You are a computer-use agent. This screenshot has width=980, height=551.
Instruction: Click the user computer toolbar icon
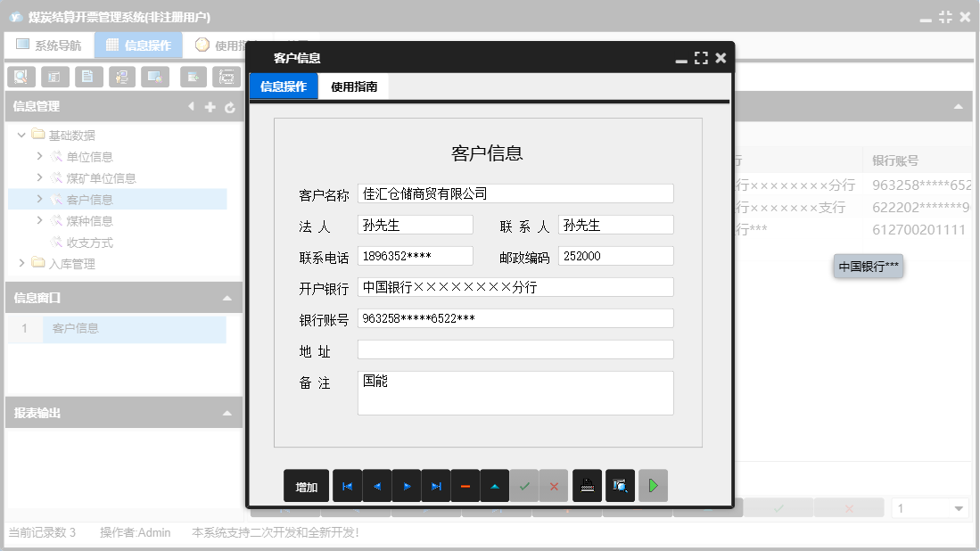click(x=122, y=77)
